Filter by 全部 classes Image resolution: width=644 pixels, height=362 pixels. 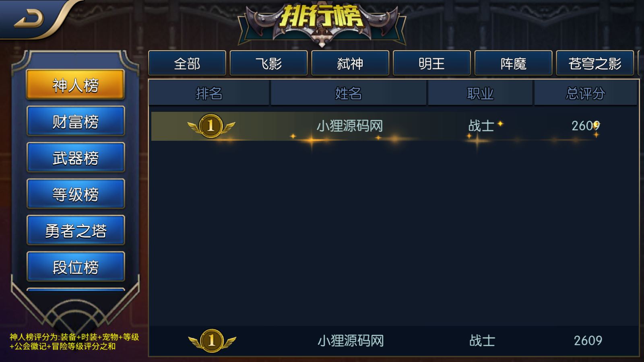187,63
